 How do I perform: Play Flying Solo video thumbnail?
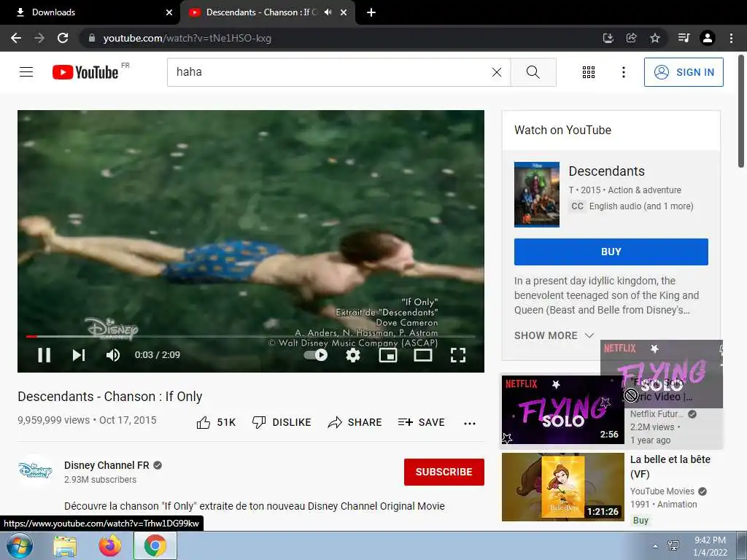(x=562, y=410)
